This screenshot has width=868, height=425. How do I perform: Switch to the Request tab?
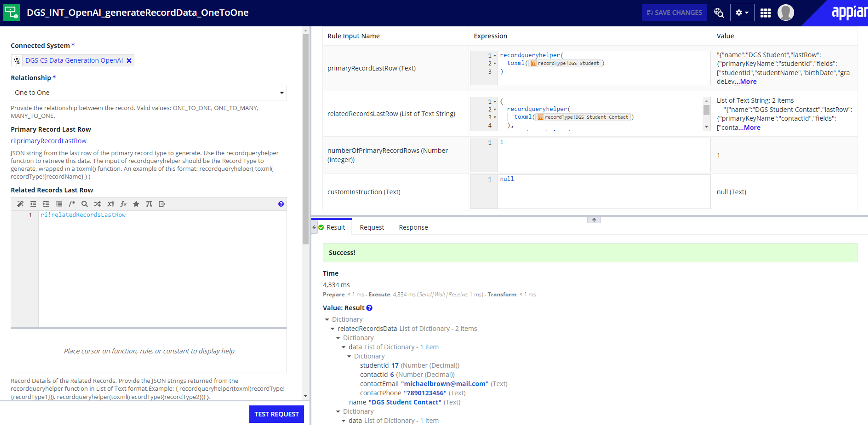pos(372,227)
